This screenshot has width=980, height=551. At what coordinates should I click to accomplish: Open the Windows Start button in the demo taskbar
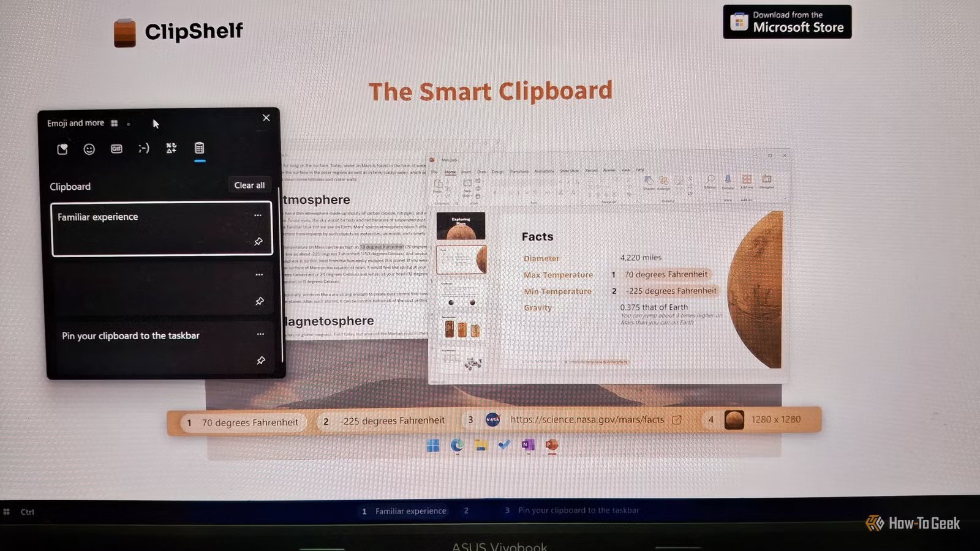coord(433,445)
